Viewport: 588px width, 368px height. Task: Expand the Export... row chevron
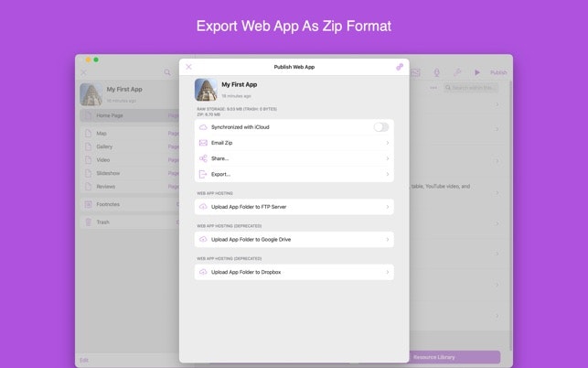388,174
